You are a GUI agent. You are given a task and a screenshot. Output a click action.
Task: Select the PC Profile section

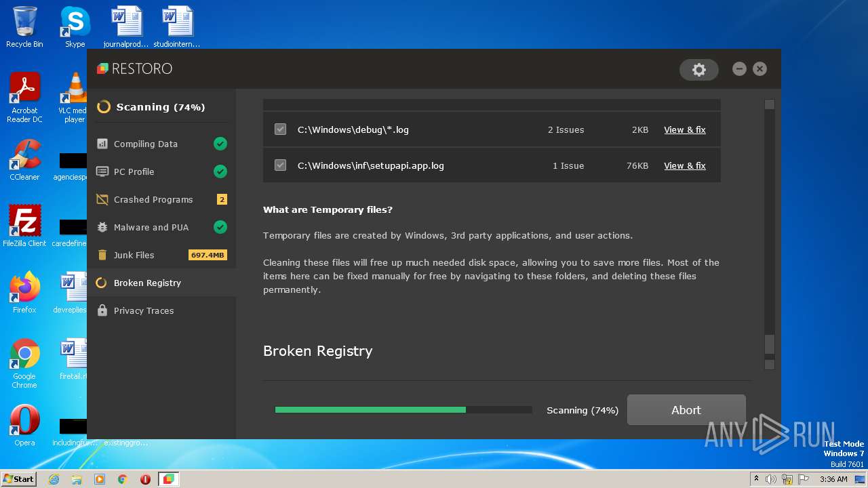pyautogui.click(x=161, y=171)
